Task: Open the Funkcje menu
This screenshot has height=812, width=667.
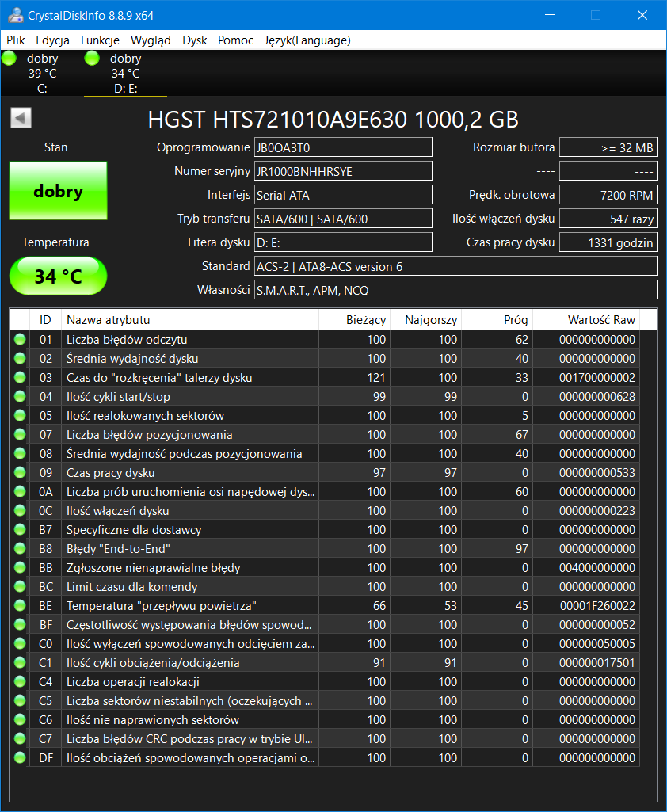Action: tap(100, 40)
